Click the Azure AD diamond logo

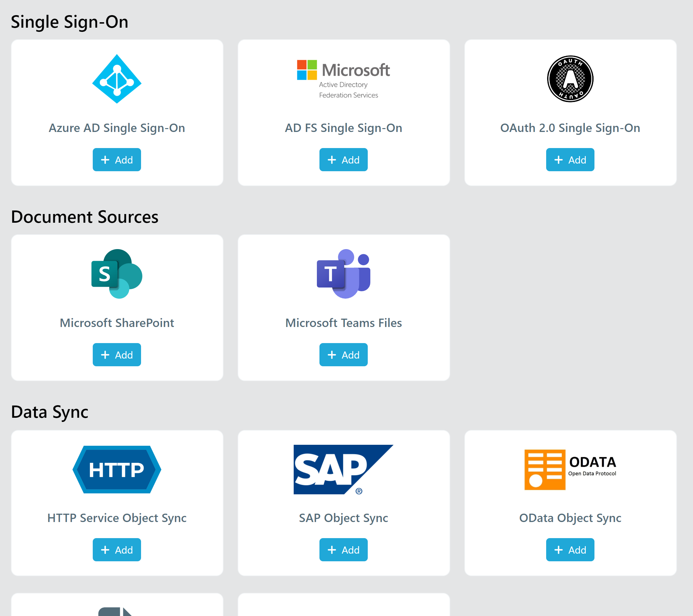[117, 79]
